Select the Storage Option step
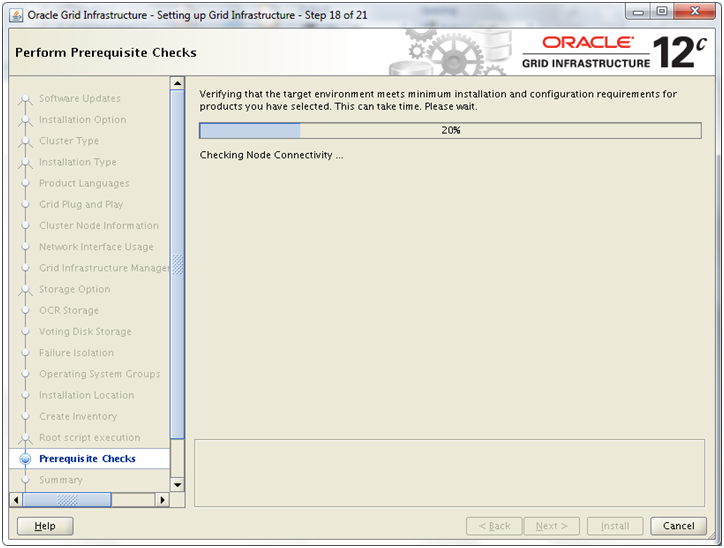 (75, 289)
